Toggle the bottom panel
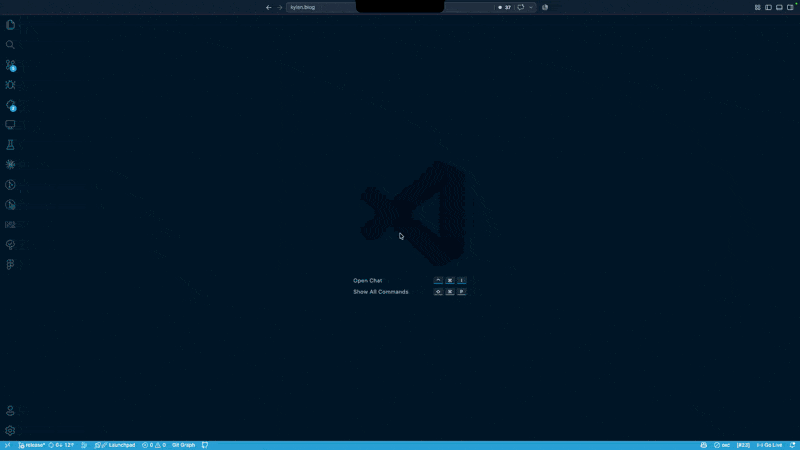The height and width of the screenshot is (450, 800). pyautogui.click(x=779, y=7)
